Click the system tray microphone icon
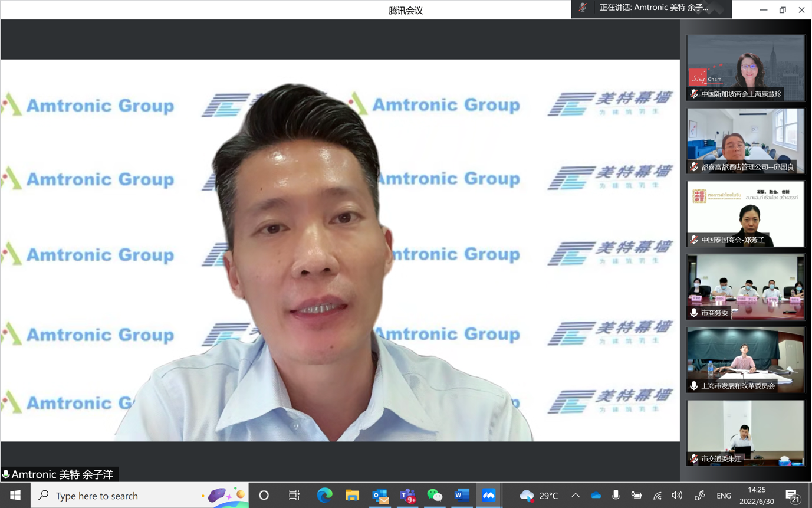812x508 pixels. pos(616,496)
